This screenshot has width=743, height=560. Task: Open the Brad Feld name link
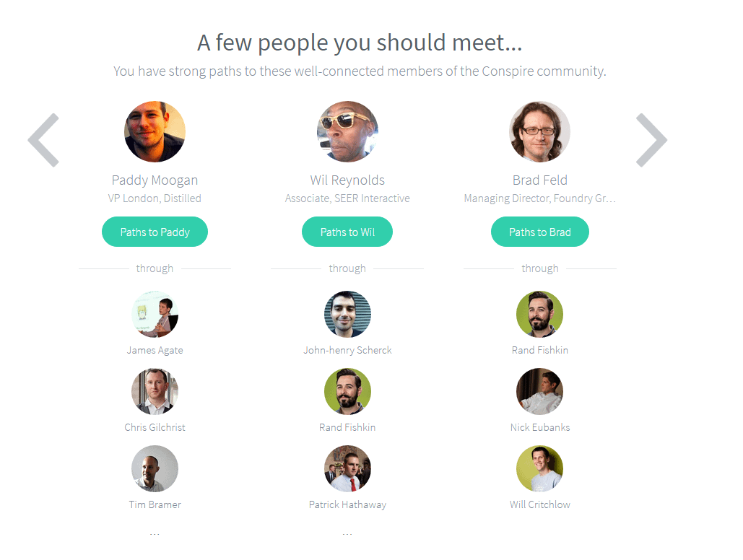click(x=540, y=180)
